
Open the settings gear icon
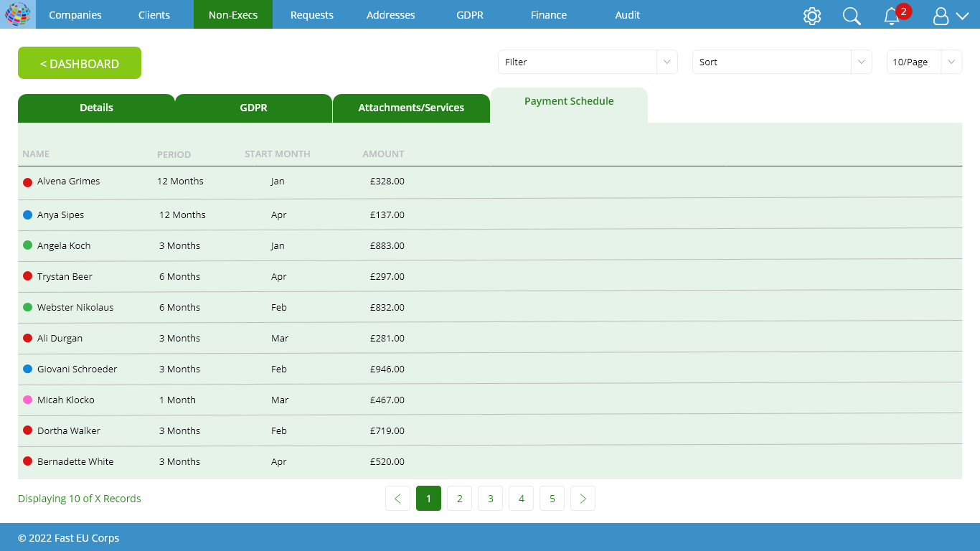[812, 16]
